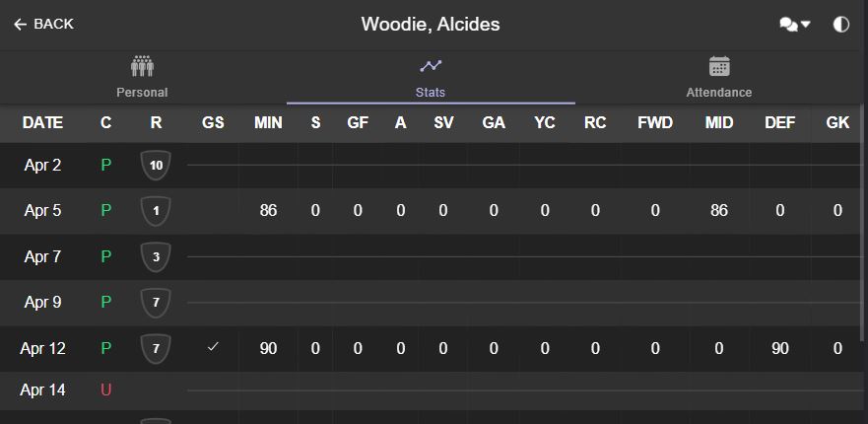
Task: Switch to the Personal tab
Action: point(142,78)
